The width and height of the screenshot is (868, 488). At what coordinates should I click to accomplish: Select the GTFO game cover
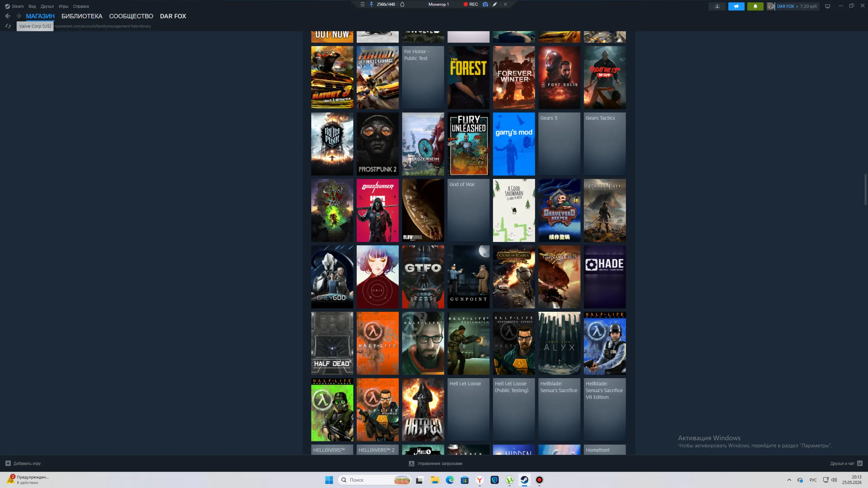point(423,277)
